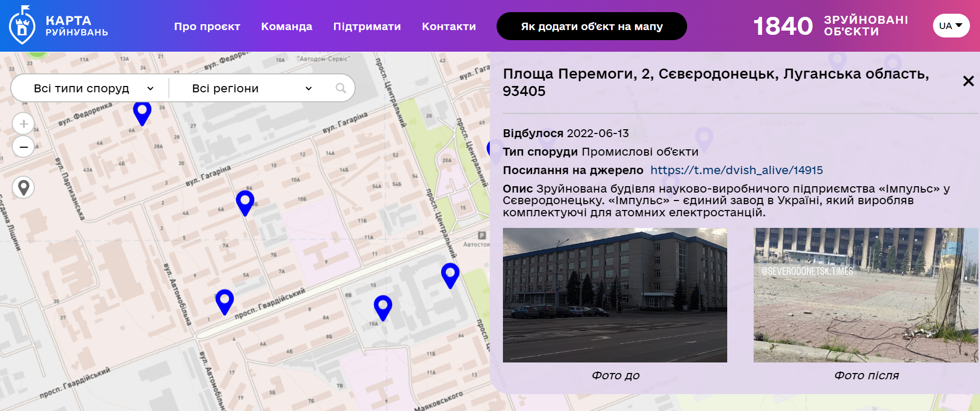The height and width of the screenshot is (411, 980).
Task: Select map marker near вул. Федоренка 6А
Action: 142,112
